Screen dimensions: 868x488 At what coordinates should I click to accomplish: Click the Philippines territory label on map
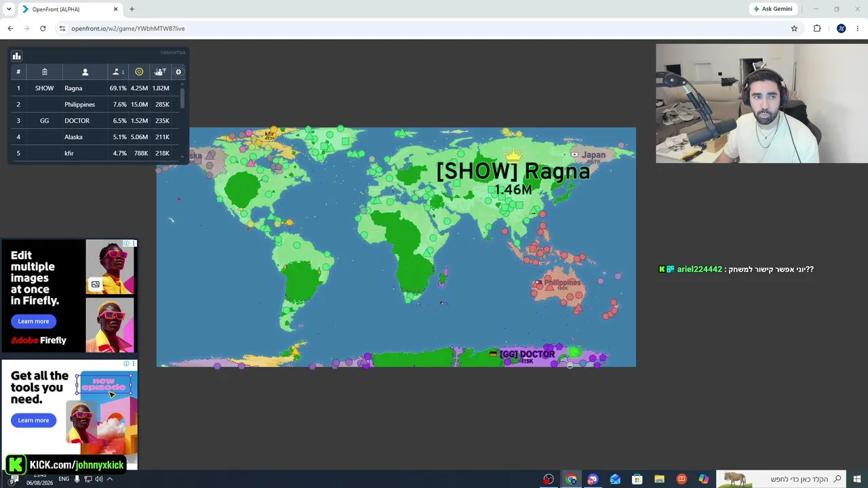tap(562, 283)
